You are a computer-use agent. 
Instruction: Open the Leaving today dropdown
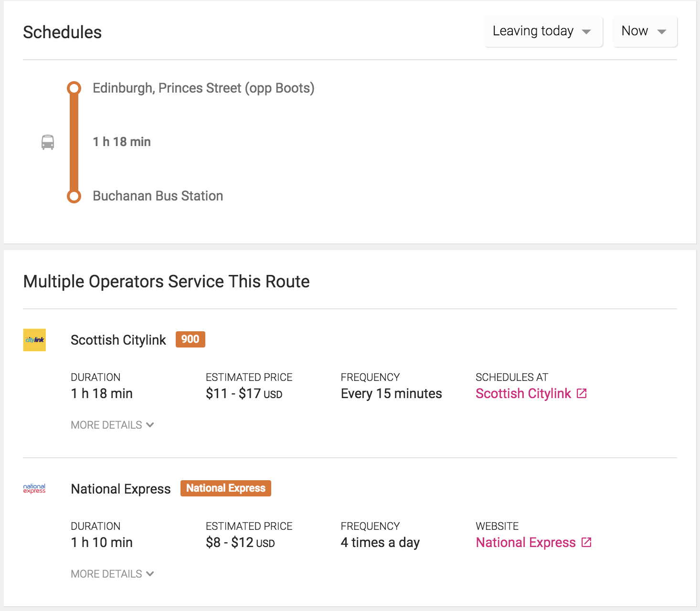coord(543,32)
